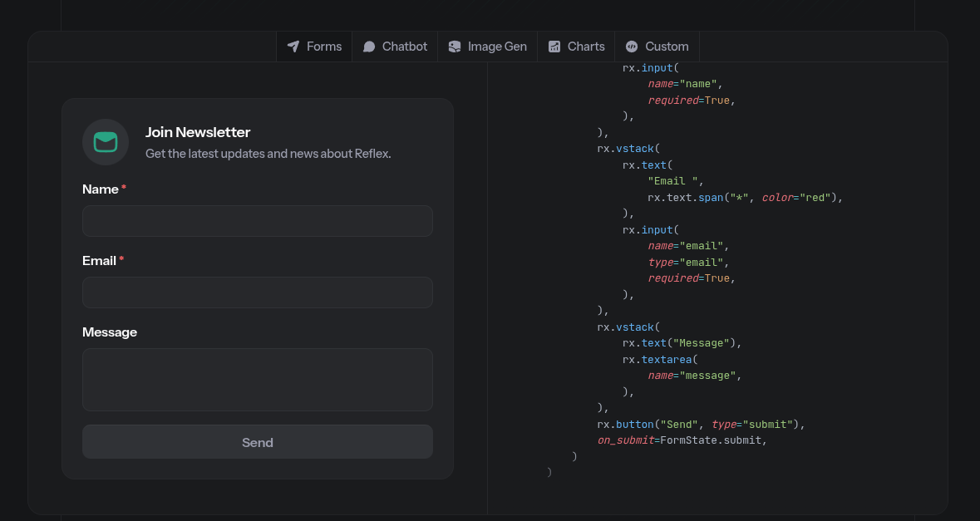Image resolution: width=980 pixels, height=521 pixels.
Task: Click the Email field label
Action: pos(100,261)
